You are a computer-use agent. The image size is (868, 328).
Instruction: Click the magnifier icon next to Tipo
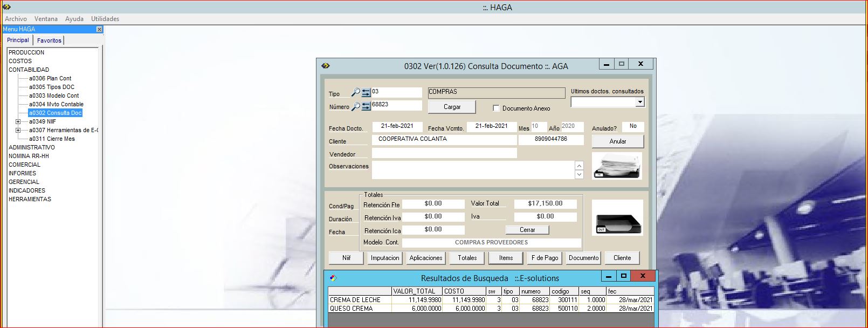click(x=355, y=93)
